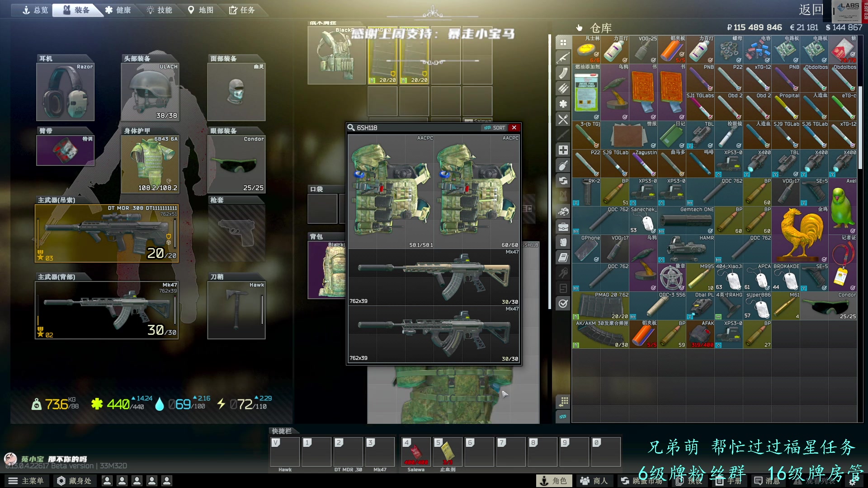Select the Condor glasses in the stash
This screenshot has width=868, height=488.
click(829, 306)
